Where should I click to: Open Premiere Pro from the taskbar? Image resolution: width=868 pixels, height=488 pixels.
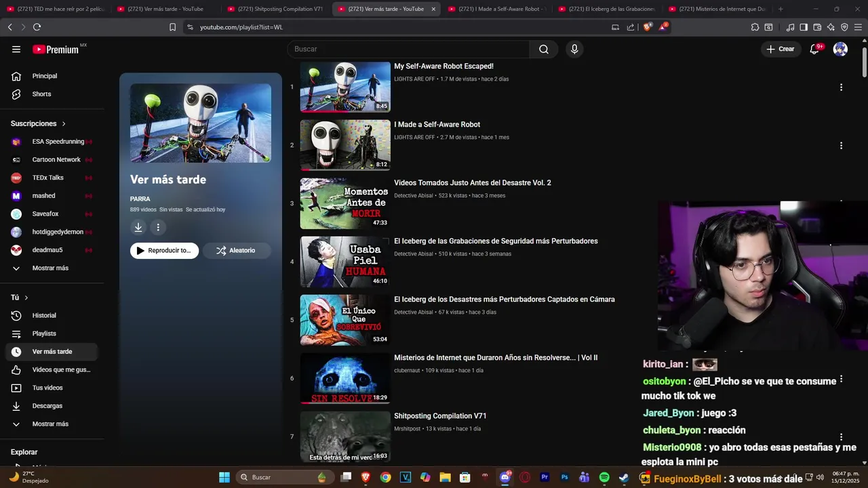[545, 477]
